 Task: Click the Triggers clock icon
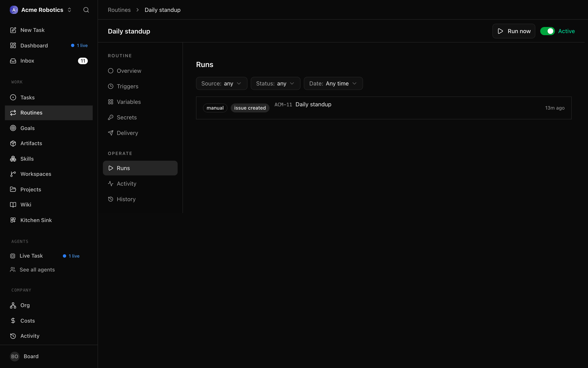[x=110, y=86]
